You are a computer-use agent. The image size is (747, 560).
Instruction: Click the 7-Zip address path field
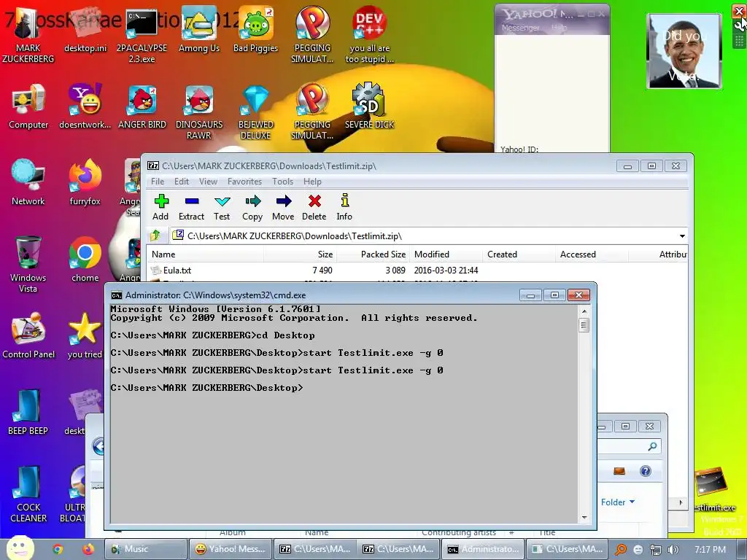[x=423, y=236]
